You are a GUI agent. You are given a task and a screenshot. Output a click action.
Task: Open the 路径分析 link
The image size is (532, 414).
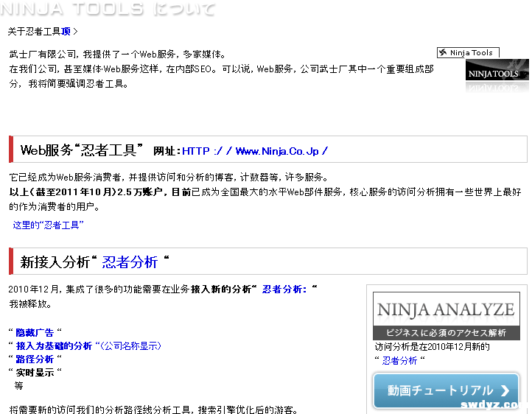[x=35, y=359]
